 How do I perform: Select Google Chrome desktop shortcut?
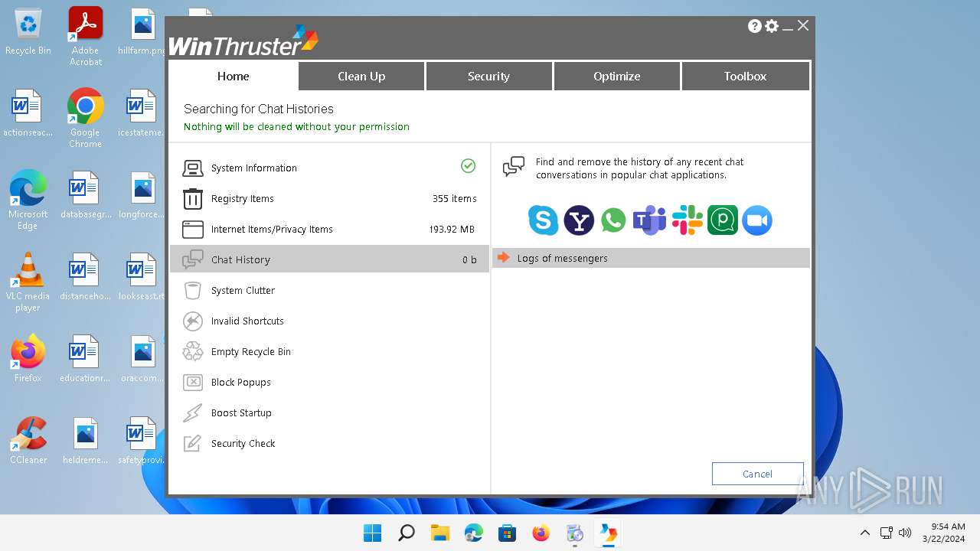86,118
